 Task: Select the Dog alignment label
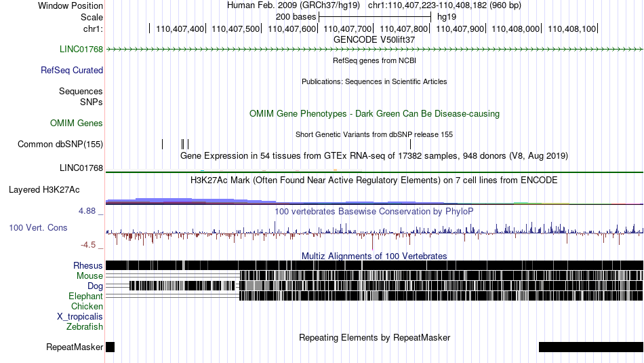[x=95, y=286]
